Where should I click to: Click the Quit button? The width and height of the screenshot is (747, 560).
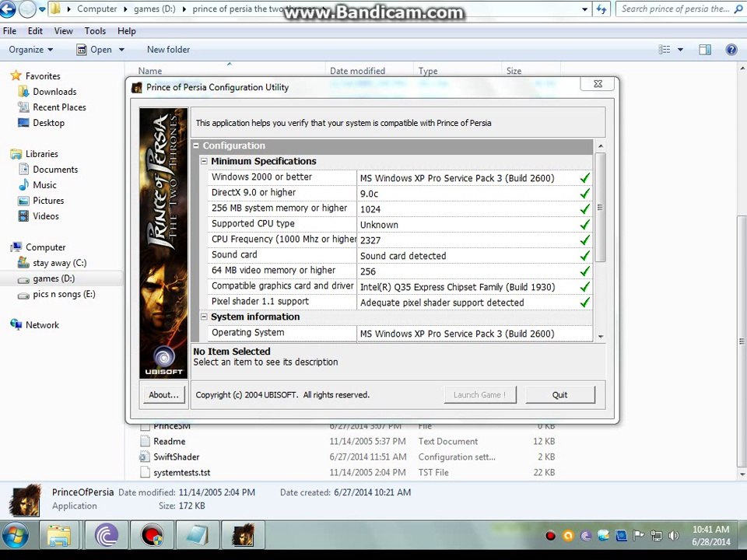[560, 395]
